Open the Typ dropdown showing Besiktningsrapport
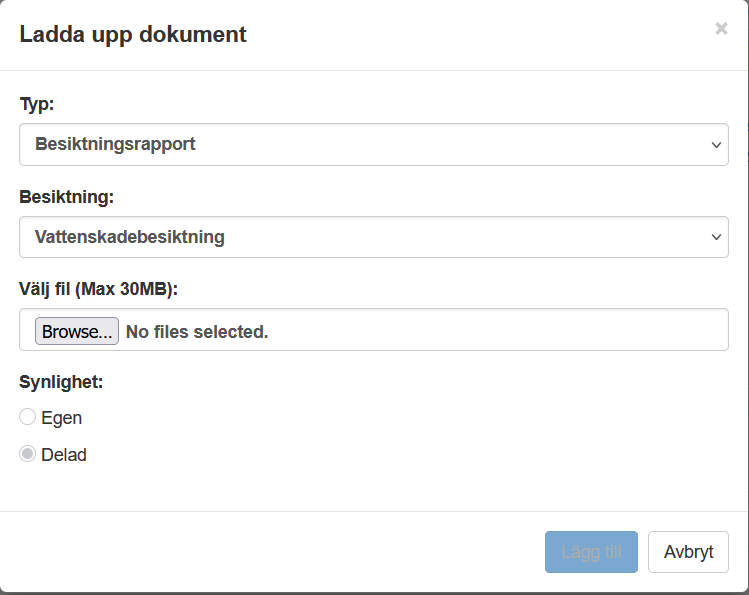 [x=373, y=145]
